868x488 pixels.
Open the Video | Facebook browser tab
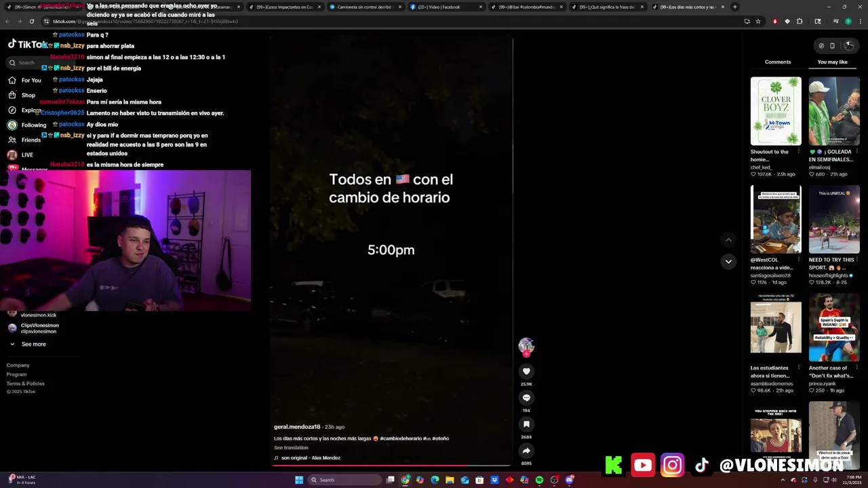pos(446,7)
